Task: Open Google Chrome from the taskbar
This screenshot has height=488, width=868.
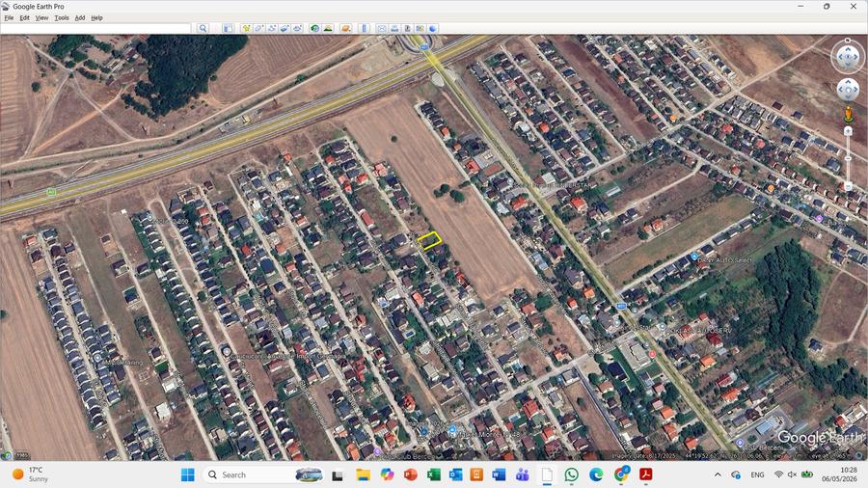Action: click(x=621, y=474)
